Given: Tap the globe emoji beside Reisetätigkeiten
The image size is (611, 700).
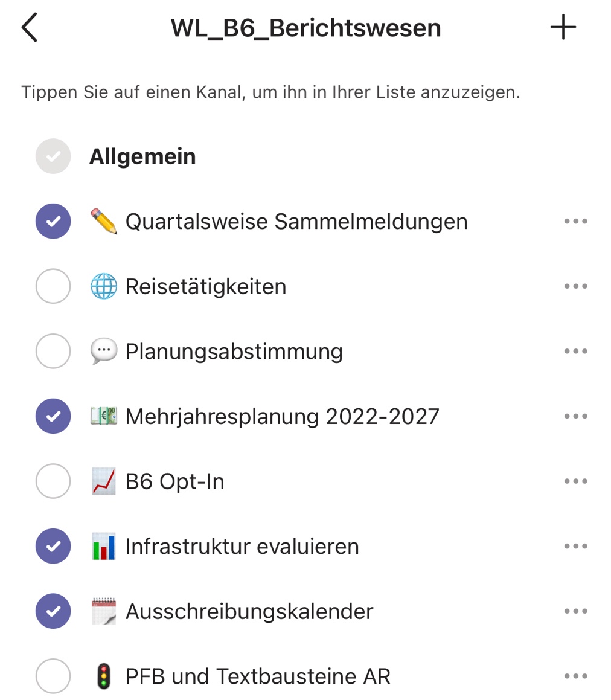Looking at the screenshot, I should 103,286.
